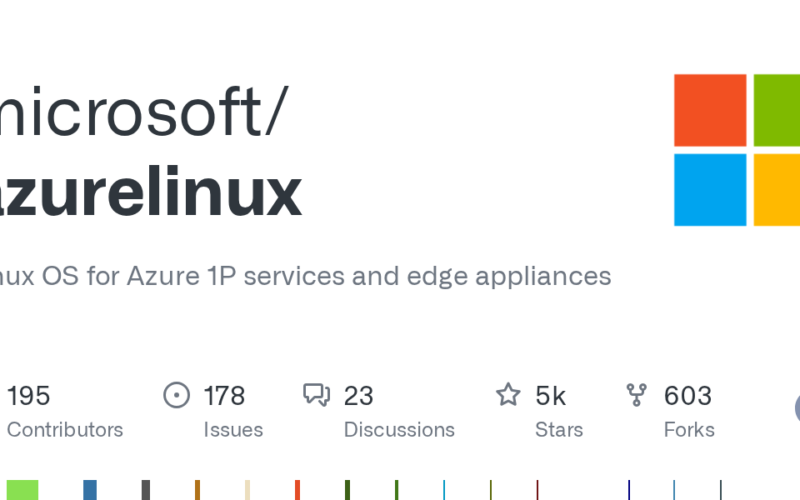800x500 pixels.
Task: Click the Stars star icon
Action: coord(509,396)
